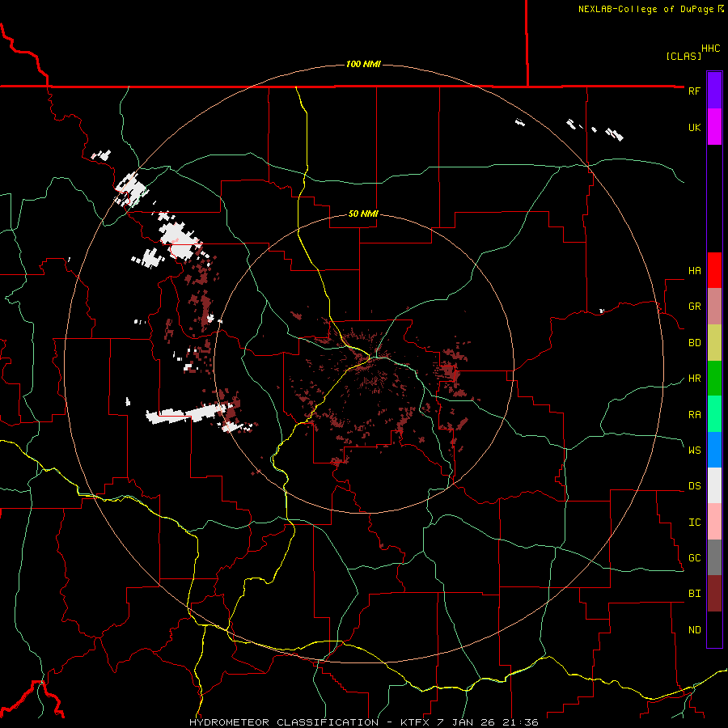Click the RA light-green legend swatch
Screen dimensions: 728x728
click(714, 414)
